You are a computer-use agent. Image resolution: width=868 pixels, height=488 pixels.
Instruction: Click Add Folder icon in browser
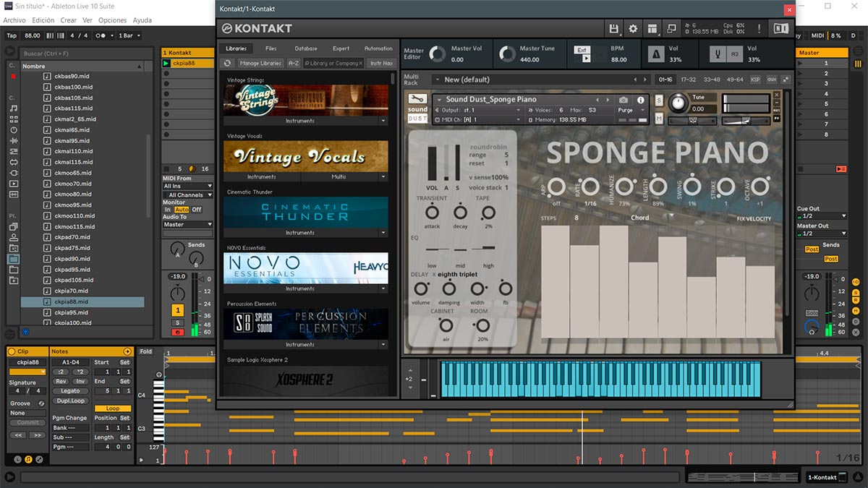(14, 280)
